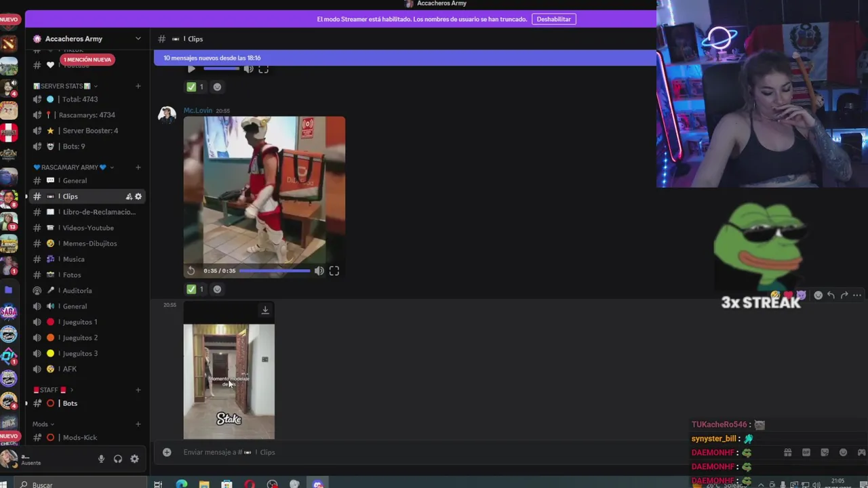This screenshot has height=488, width=868.
Task: Open the Videos-Youtube channel
Action: (87, 228)
